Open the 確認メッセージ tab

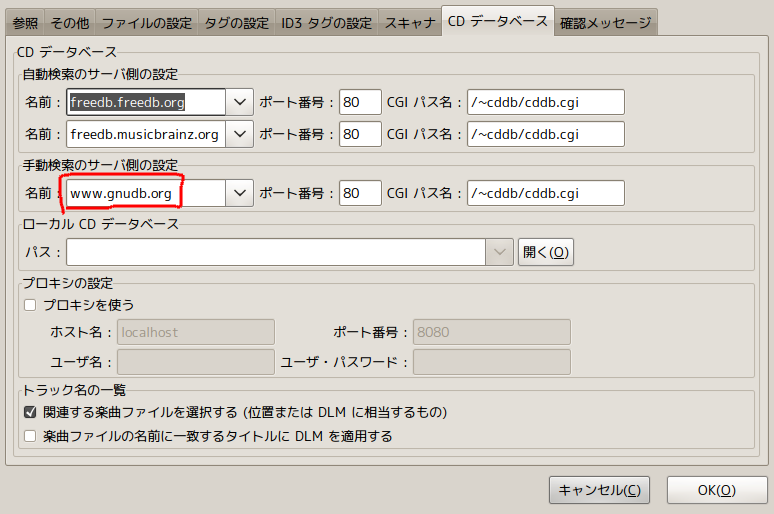(x=606, y=23)
